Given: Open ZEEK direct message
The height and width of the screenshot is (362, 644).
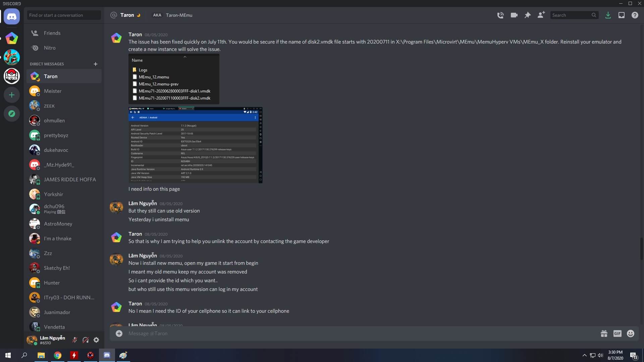Looking at the screenshot, I should [64, 106].
